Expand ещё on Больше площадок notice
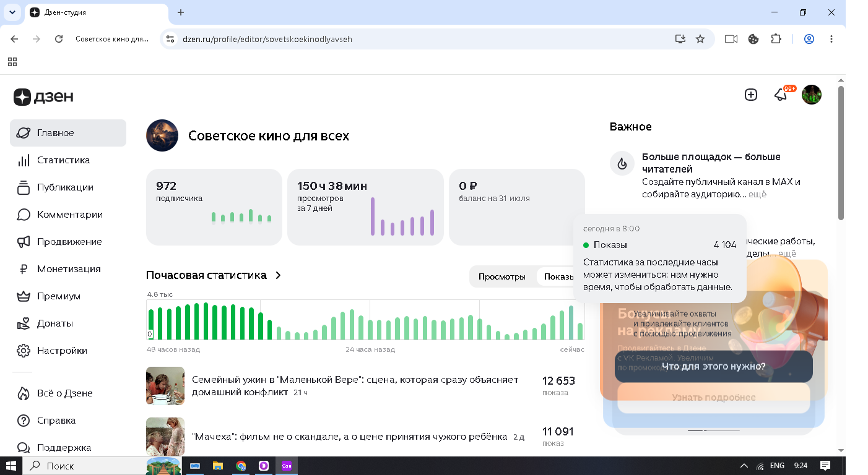Image resolution: width=868 pixels, height=475 pixels. pos(758,194)
